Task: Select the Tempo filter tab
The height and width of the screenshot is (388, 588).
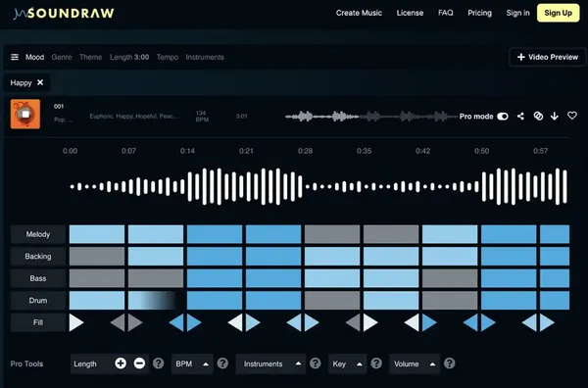Action: (168, 57)
